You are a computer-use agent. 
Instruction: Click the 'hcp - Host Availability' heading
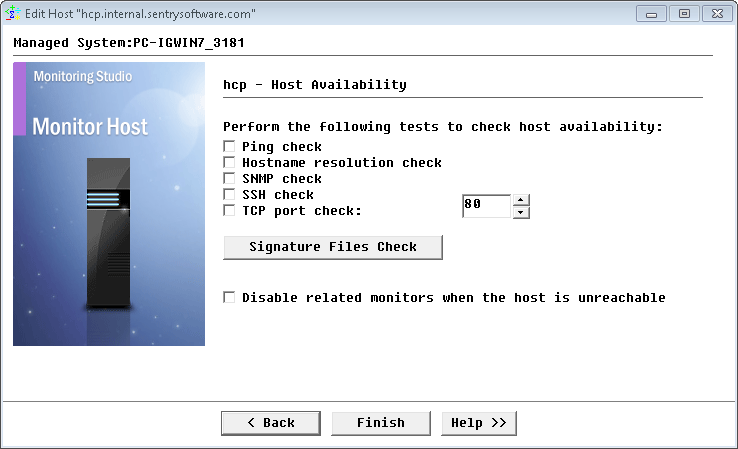pyautogui.click(x=315, y=85)
